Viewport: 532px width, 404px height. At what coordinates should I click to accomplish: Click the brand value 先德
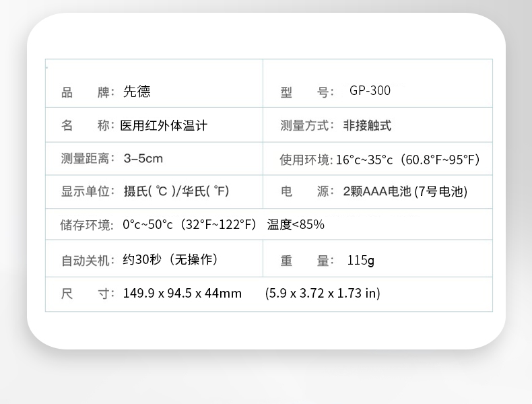click(x=137, y=92)
